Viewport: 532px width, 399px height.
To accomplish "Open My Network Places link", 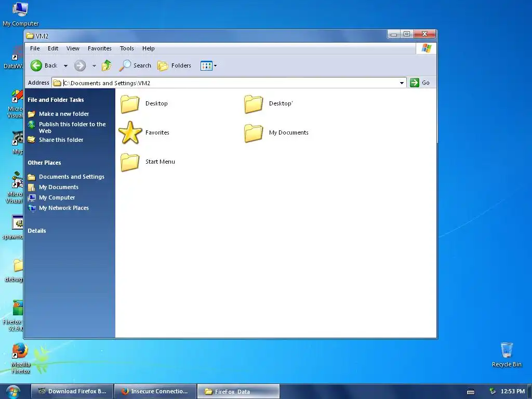I will coord(64,208).
